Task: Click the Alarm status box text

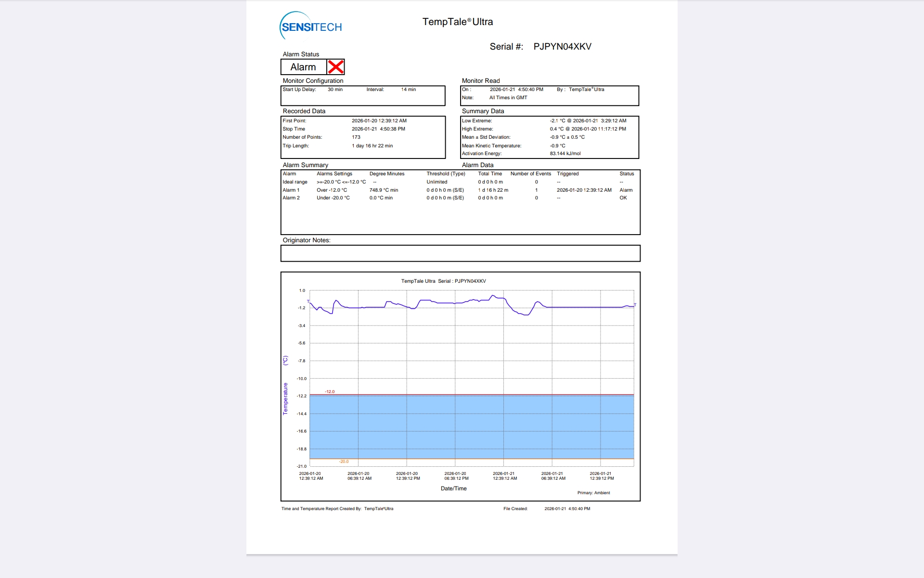Action: point(303,67)
